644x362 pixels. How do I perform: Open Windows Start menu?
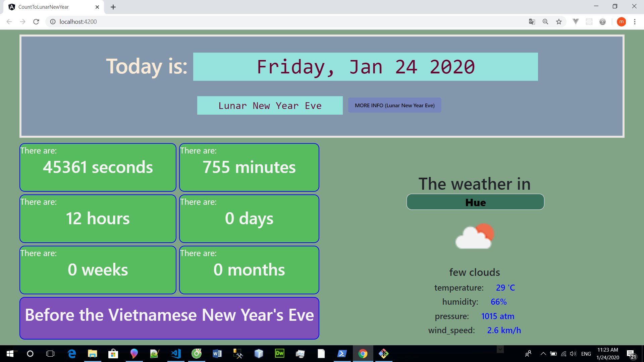pos(10,354)
